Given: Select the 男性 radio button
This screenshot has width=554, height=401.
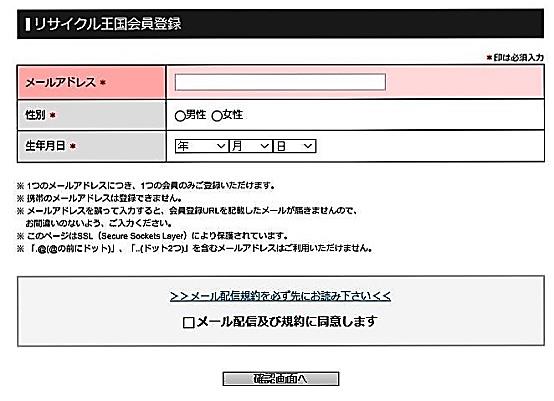Looking at the screenshot, I should point(180,116).
